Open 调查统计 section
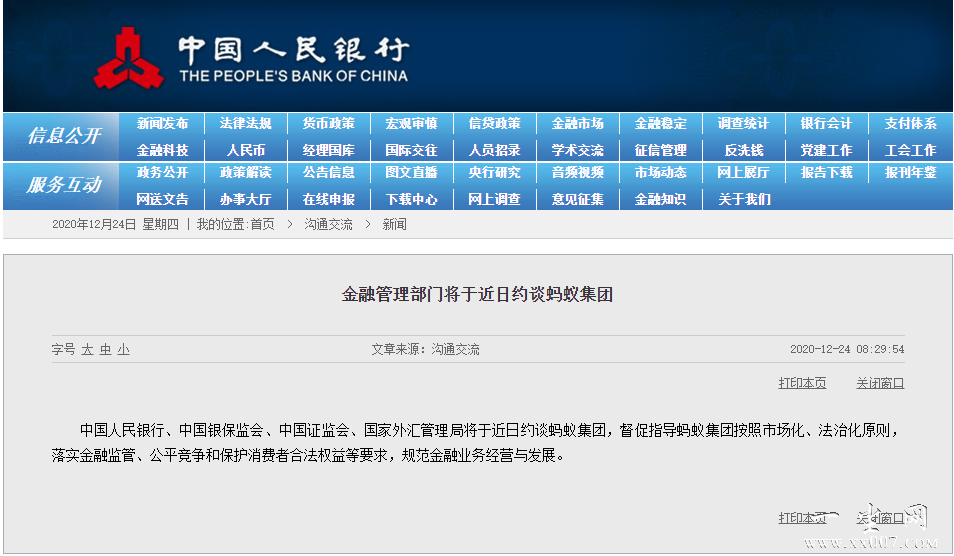 point(743,123)
